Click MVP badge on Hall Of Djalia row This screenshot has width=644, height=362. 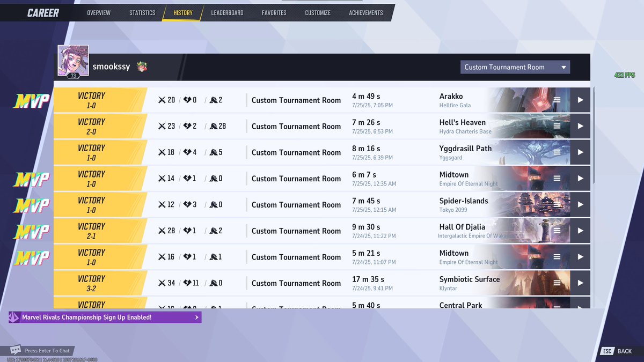coord(32,232)
